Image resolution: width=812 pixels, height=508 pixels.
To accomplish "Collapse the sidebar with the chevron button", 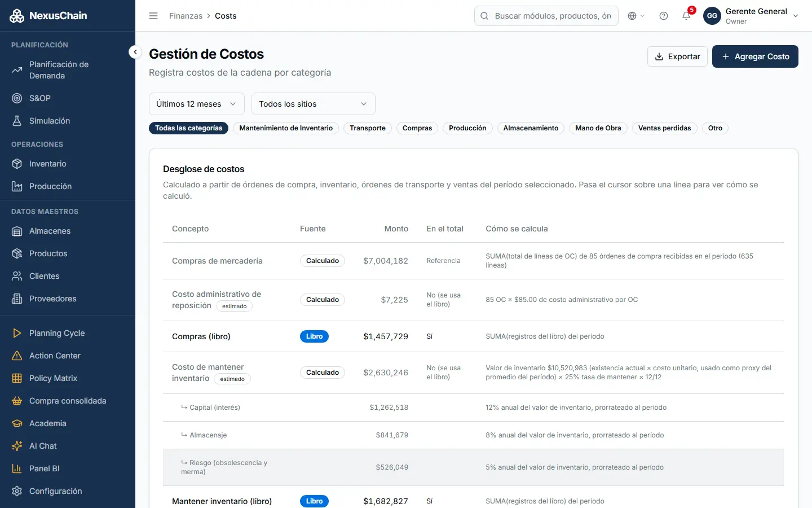I will (x=135, y=52).
